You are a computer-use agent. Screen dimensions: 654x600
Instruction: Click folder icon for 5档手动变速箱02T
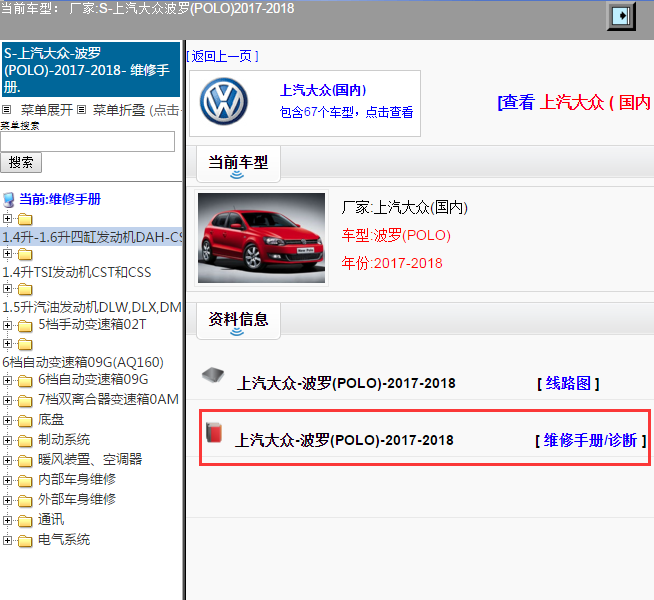pyautogui.click(x=25, y=326)
